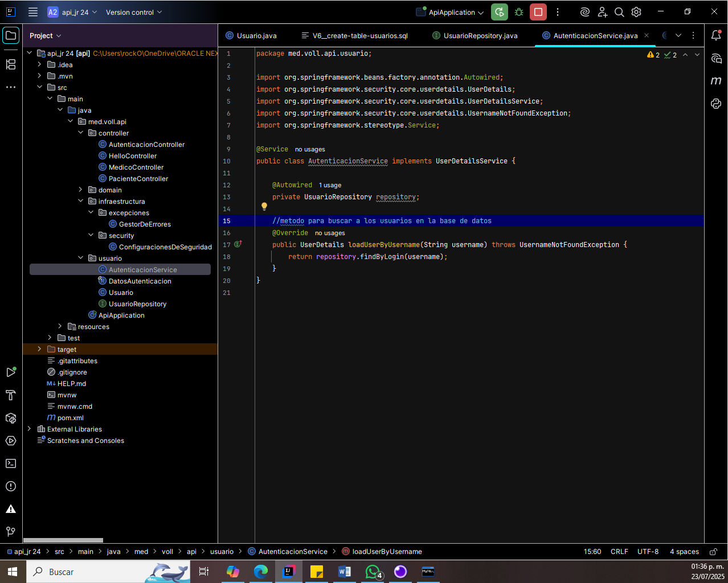This screenshot has height=583, width=728.
Task: Open Project tool window icon
Action: pyautogui.click(x=11, y=35)
